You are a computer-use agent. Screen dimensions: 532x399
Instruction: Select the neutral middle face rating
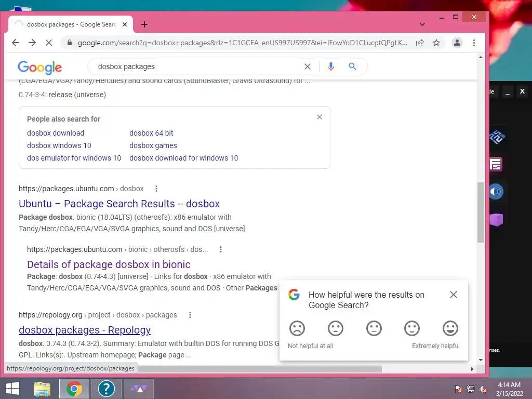[x=374, y=328]
